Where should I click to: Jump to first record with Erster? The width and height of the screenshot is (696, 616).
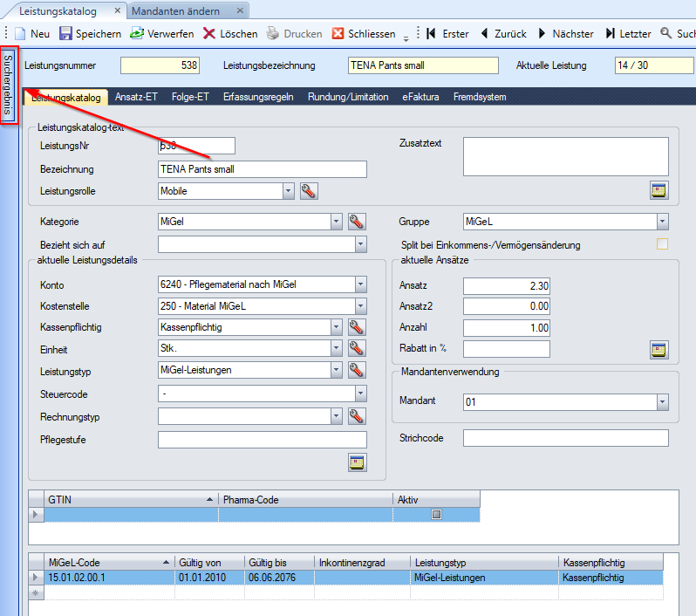pyautogui.click(x=431, y=34)
